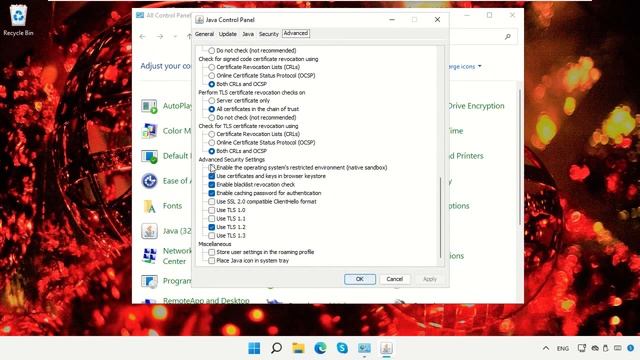Select the Advanced tab

coord(296,33)
